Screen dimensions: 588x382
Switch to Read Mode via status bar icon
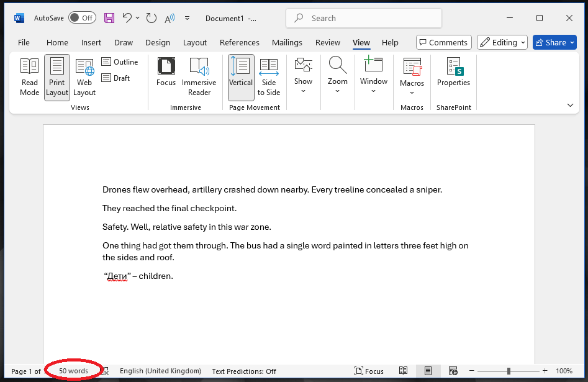coord(403,371)
